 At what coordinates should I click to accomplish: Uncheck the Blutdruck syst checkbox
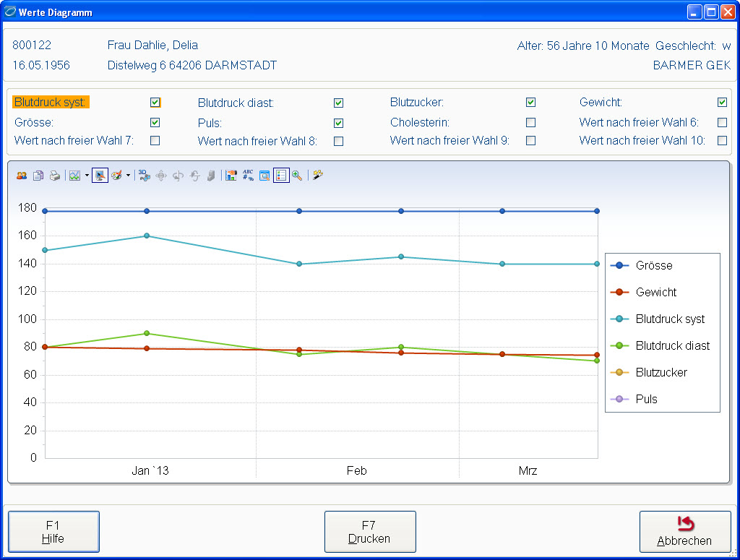tap(155, 103)
